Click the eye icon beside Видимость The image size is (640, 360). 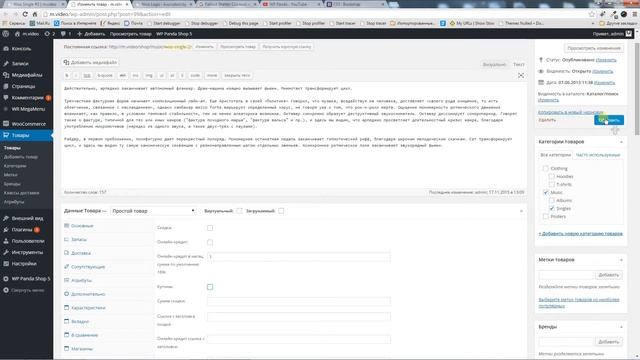(541, 71)
